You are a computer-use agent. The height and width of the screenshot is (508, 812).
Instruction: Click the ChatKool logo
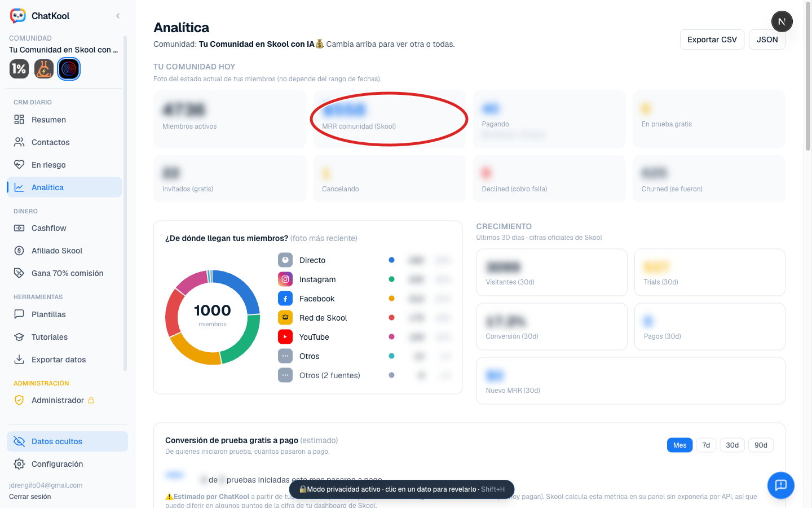(18, 16)
